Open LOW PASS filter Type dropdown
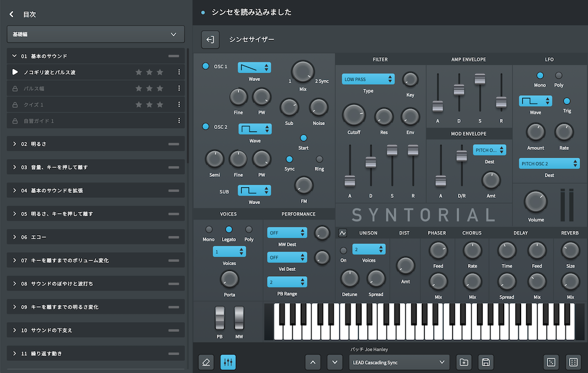The height and width of the screenshot is (373, 588). tap(368, 79)
